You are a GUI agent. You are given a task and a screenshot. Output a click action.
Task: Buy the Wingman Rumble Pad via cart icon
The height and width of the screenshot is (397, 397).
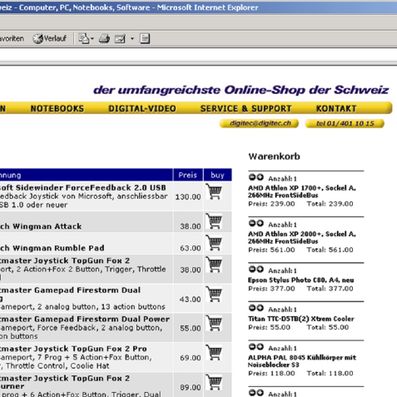click(x=214, y=243)
